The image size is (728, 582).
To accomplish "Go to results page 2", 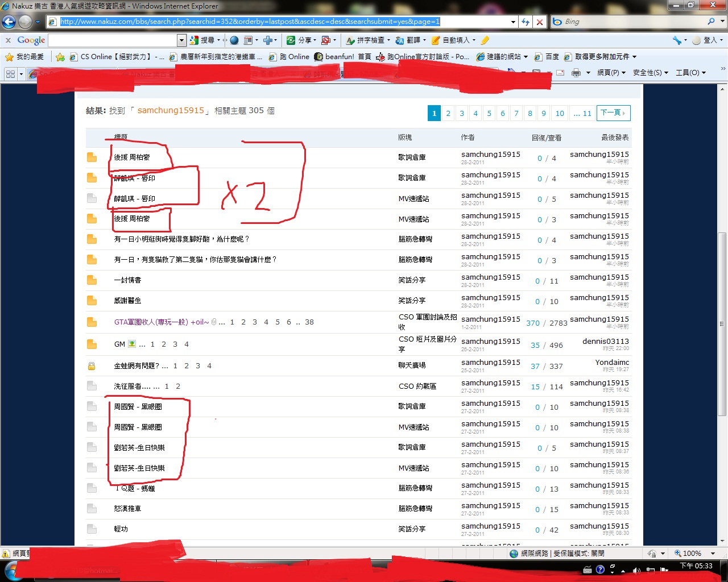I will tap(448, 113).
